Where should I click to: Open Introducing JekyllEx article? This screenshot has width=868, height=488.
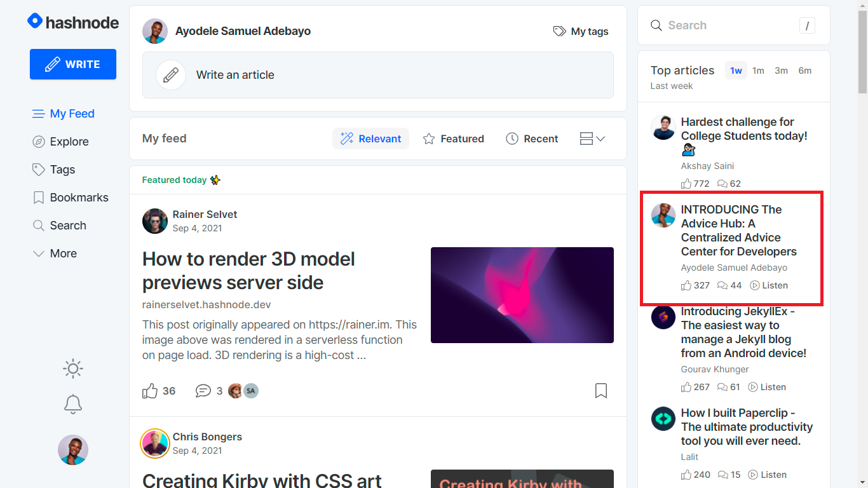pos(744,332)
